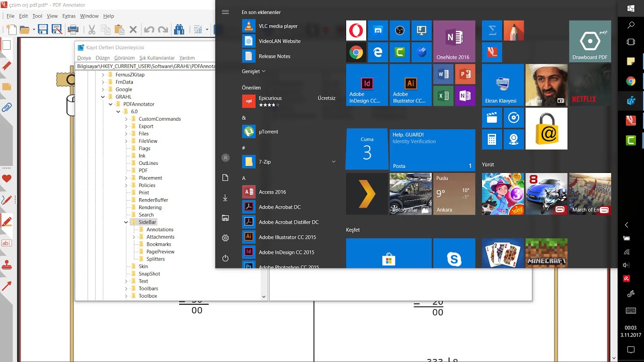Image resolution: width=644 pixels, height=362 pixels.
Task: Open the Drawboard PDF tile
Action: [590, 41]
